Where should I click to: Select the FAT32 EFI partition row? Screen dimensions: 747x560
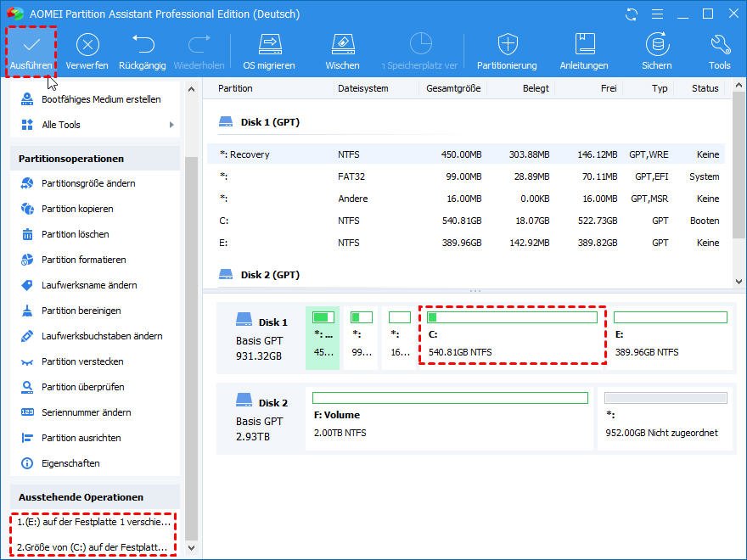click(466, 176)
